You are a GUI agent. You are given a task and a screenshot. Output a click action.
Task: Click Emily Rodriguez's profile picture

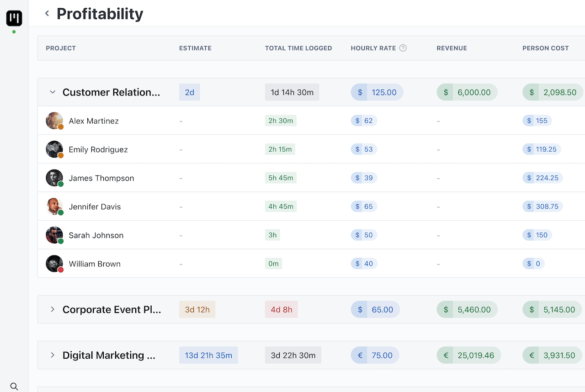[x=54, y=149]
